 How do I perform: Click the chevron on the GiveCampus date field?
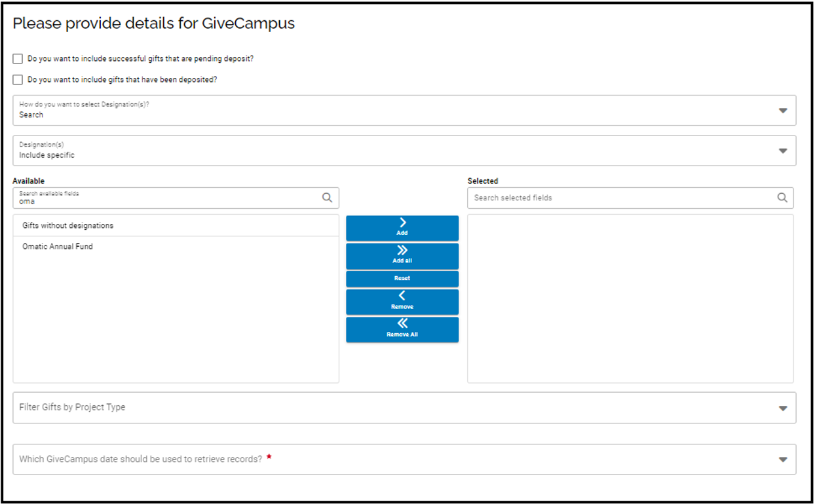[782, 459]
